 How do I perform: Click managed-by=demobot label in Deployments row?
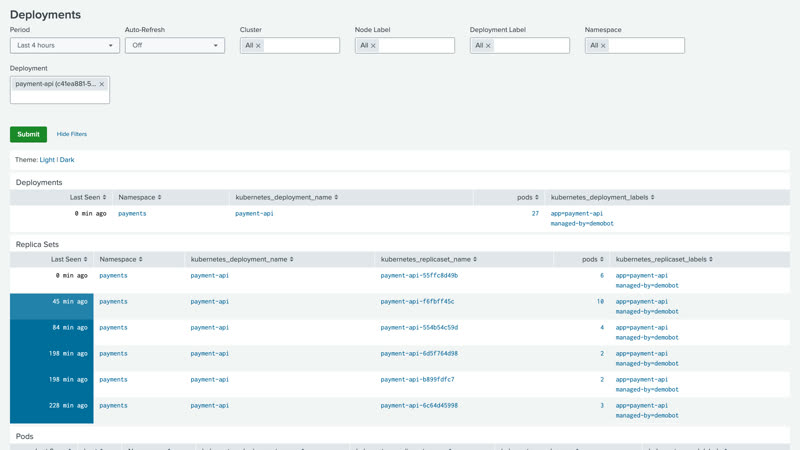582,223
